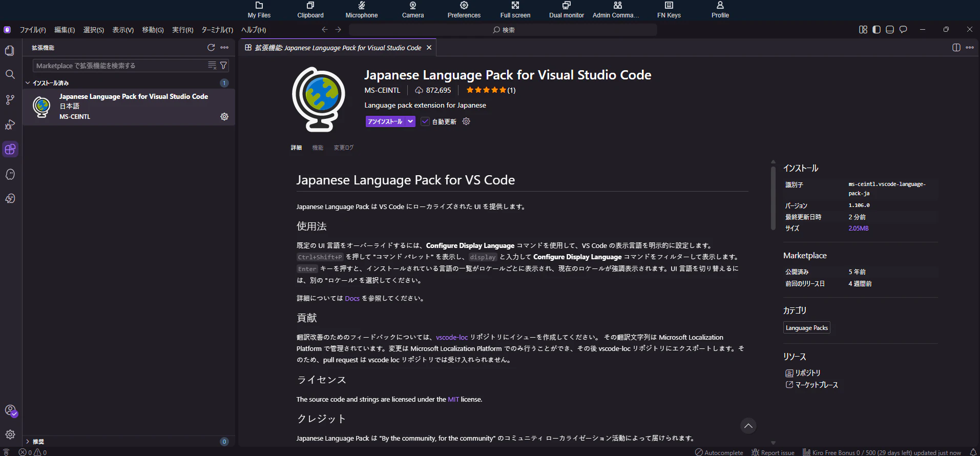Expand the 推奨 section

28,442
